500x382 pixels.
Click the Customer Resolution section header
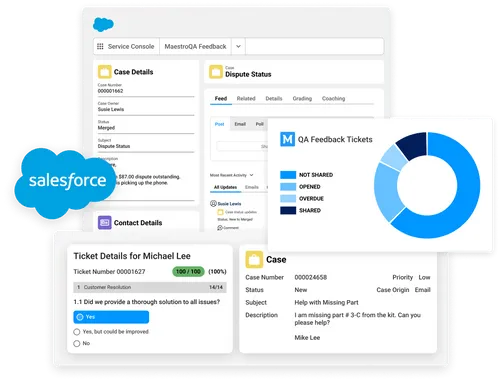[150, 287]
